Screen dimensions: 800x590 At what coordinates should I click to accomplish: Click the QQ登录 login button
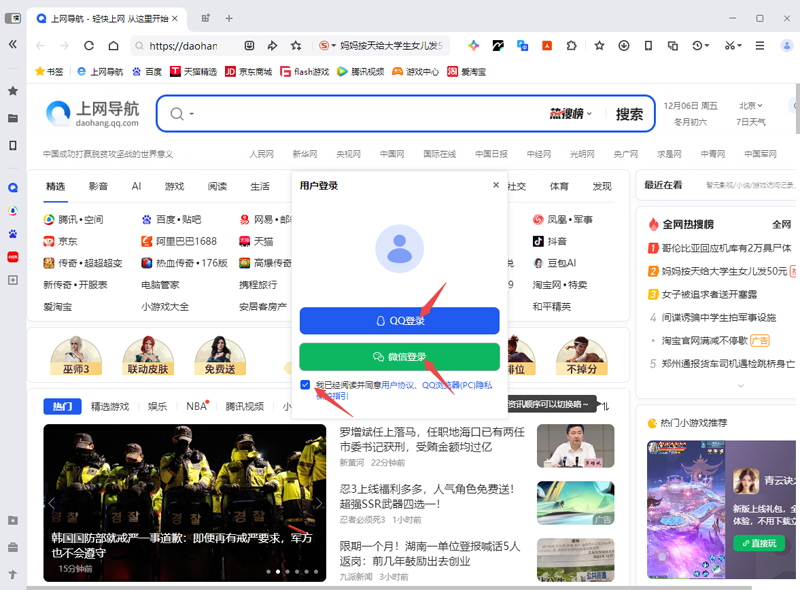[x=400, y=320]
